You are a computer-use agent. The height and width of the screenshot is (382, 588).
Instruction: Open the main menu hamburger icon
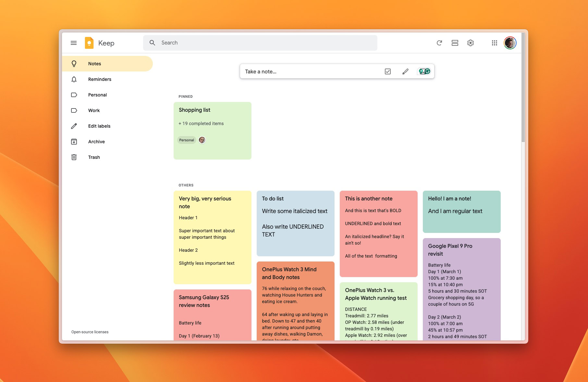(x=74, y=43)
